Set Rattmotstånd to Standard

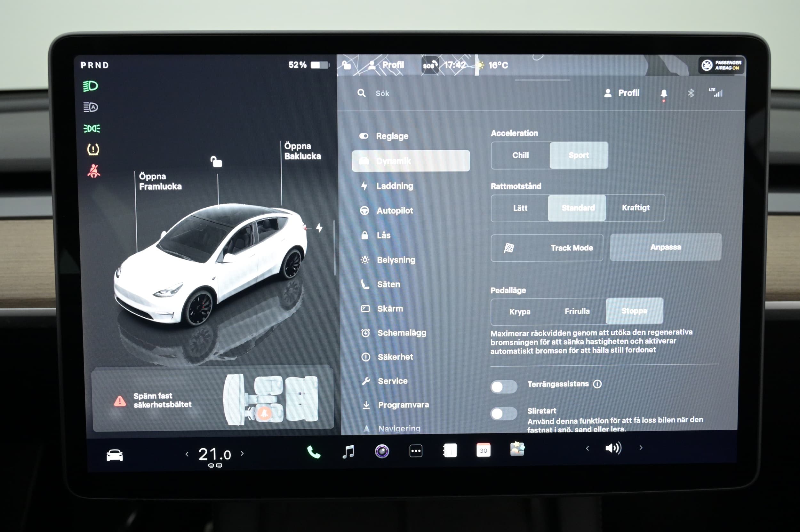[x=578, y=208]
